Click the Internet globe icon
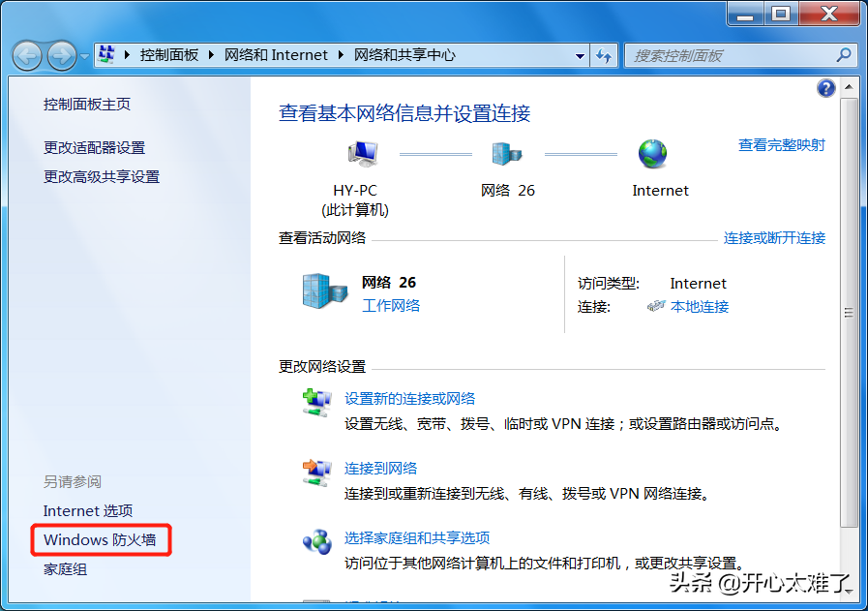Screen dimensions: 868x611 tap(653, 154)
